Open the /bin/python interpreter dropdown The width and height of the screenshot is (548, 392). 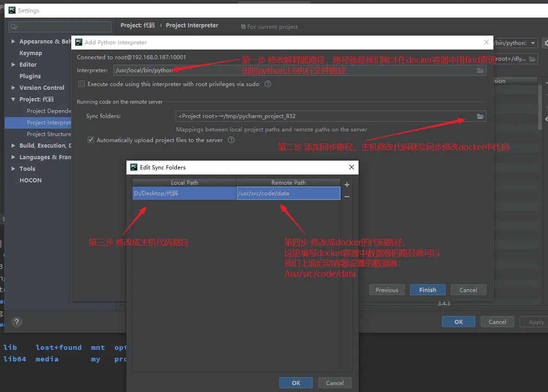[533, 43]
